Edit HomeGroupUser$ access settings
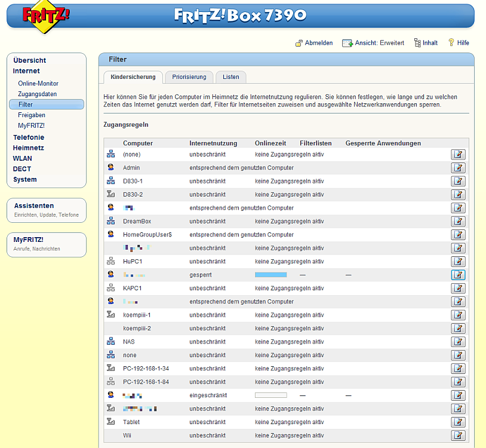486x448 pixels. 458,235
